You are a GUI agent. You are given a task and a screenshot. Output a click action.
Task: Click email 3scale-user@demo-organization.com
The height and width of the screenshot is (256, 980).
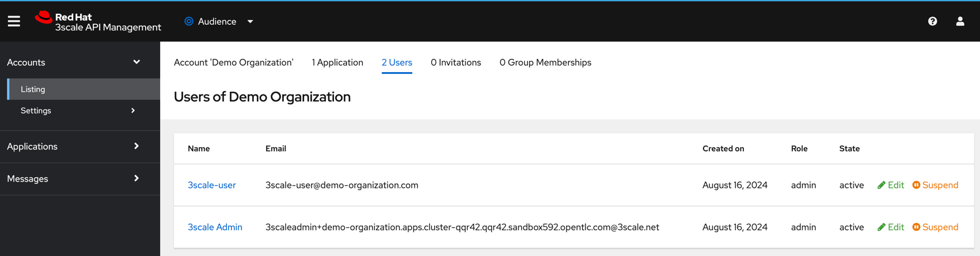point(342,185)
